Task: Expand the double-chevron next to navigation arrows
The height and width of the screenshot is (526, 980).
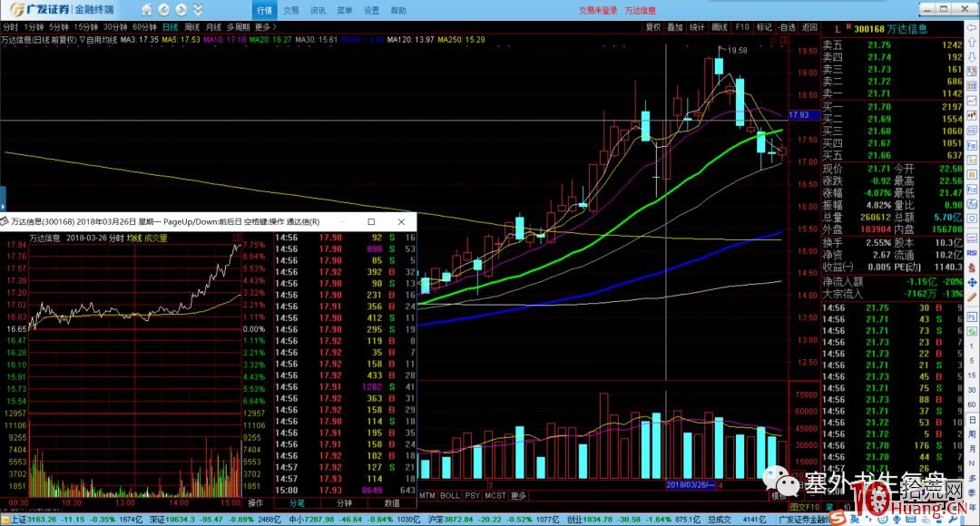Action: (198, 9)
